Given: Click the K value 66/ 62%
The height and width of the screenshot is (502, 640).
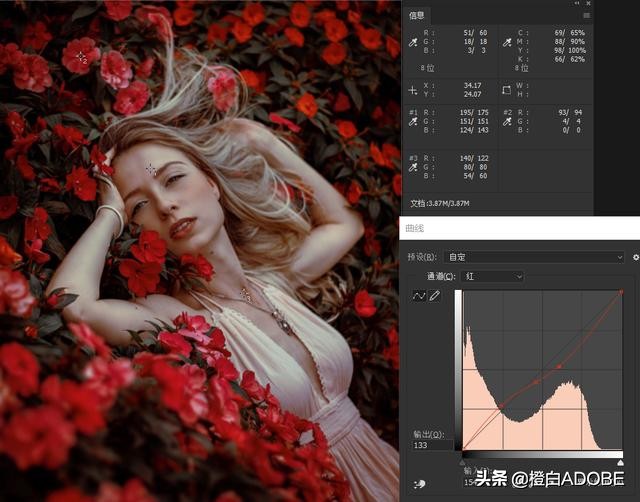Looking at the screenshot, I should click(569, 59).
